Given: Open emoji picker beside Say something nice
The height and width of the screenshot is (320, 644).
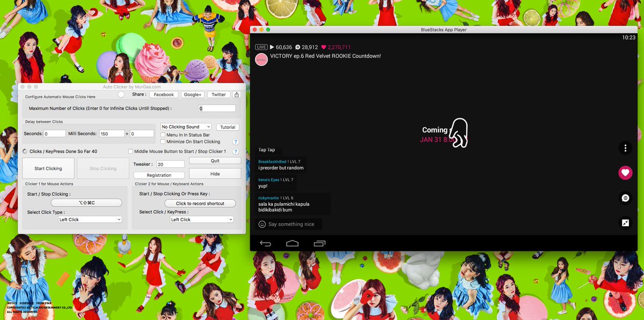Looking at the screenshot, I should pyautogui.click(x=262, y=224).
